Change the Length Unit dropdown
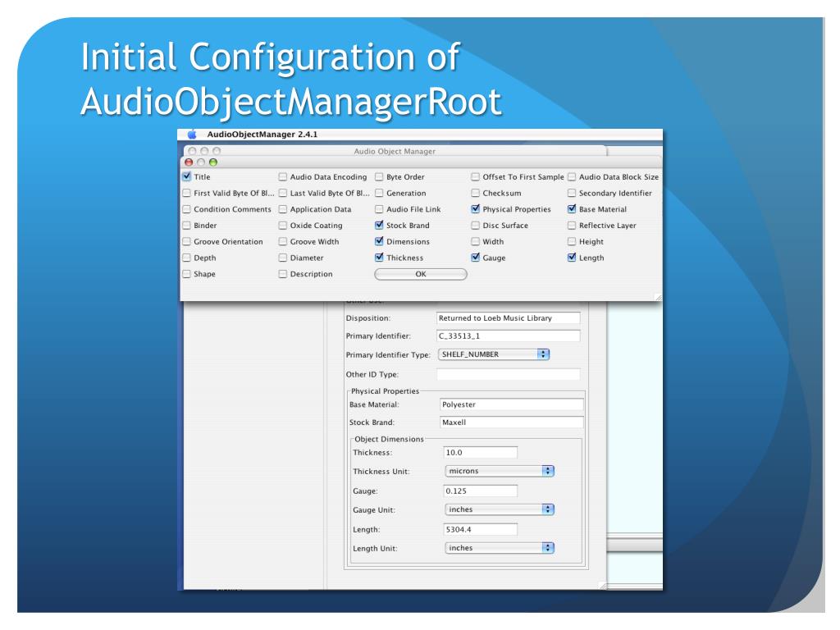Image resolution: width=840 pixels, height=630 pixels. coord(500,547)
